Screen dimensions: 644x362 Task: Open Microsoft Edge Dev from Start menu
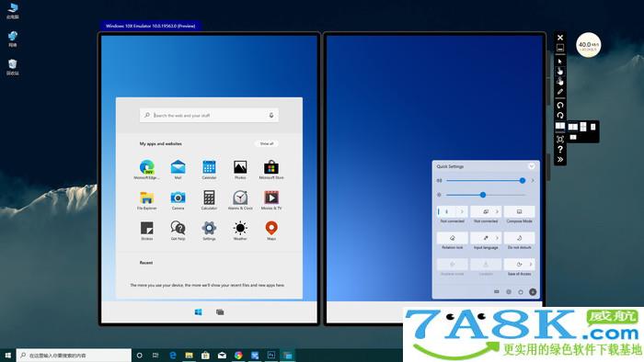pyautogui.click(x=146, y=167)
